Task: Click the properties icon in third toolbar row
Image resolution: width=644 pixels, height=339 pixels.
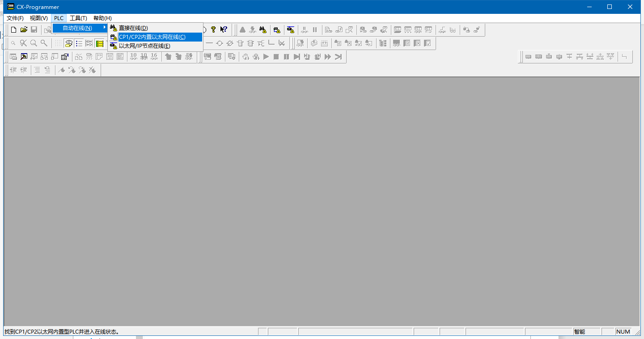Action: click(64, 57)
